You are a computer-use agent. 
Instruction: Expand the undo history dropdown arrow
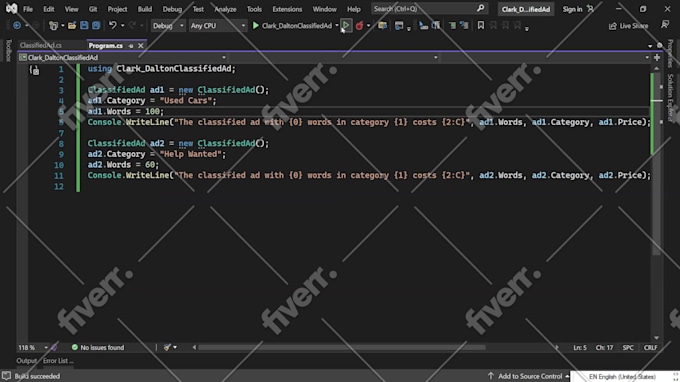point(122,26)
